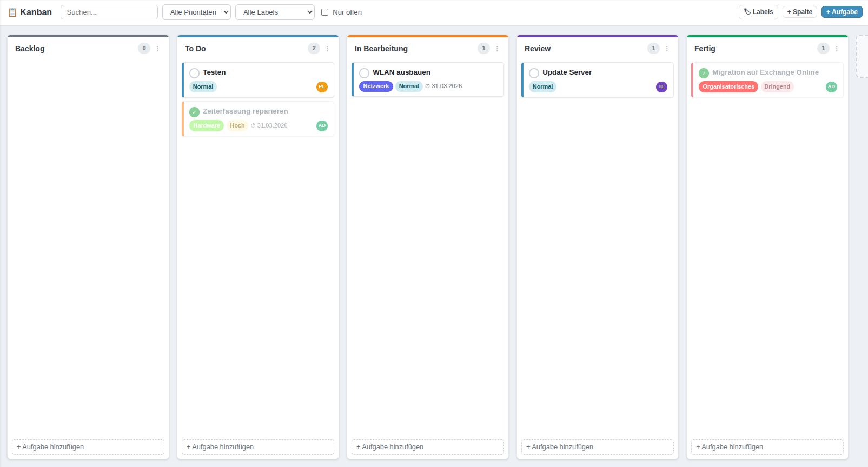Open the To Do column options menu

(x=327, y=49)
